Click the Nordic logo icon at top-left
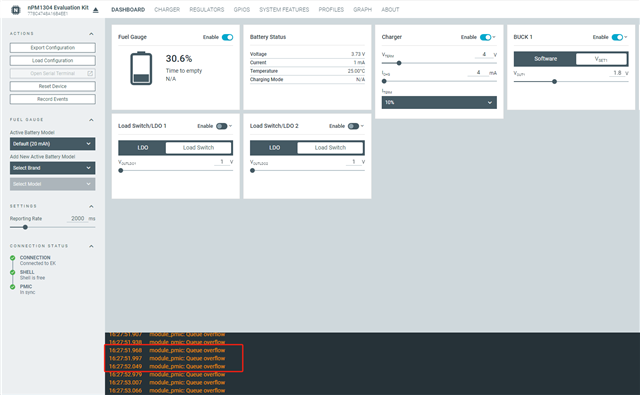Viewport: 640px width, 395px height. click(16, 10)
